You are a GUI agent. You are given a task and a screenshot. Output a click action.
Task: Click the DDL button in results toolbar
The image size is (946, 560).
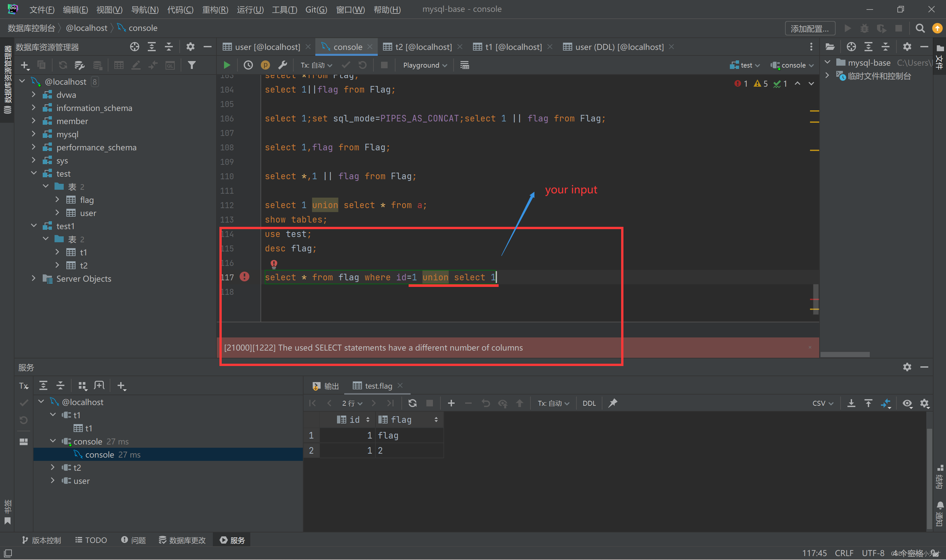589,403
